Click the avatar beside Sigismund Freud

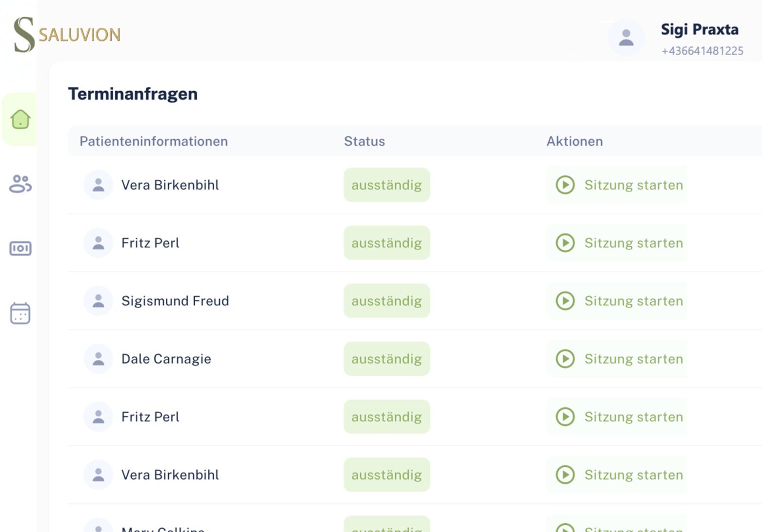click(x=98, y=301)
